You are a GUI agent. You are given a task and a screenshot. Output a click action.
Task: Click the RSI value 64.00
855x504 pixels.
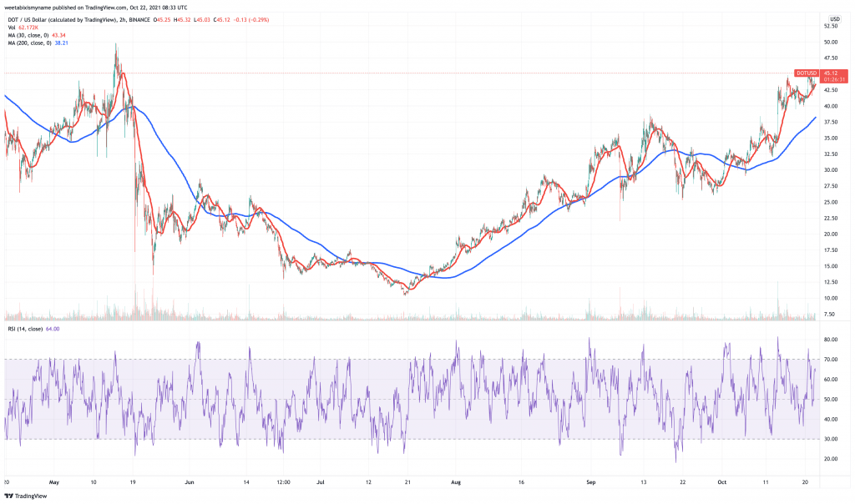click(53, 329)
